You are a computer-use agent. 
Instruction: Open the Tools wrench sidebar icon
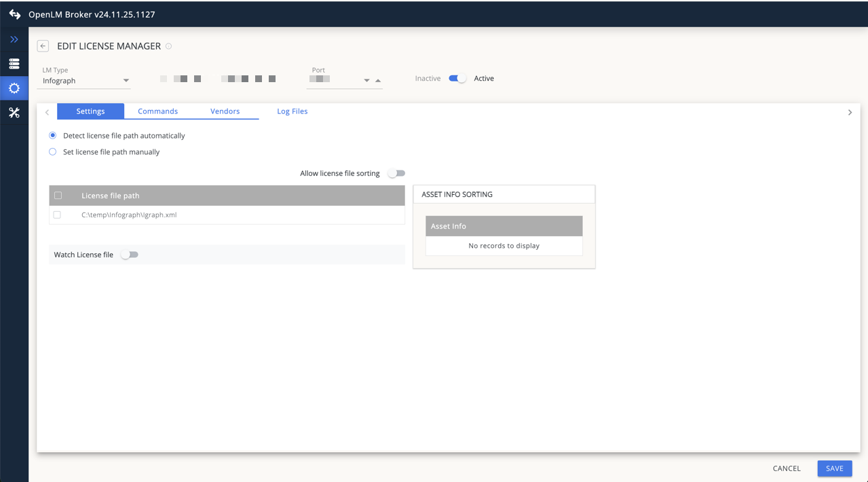(14, 112)
